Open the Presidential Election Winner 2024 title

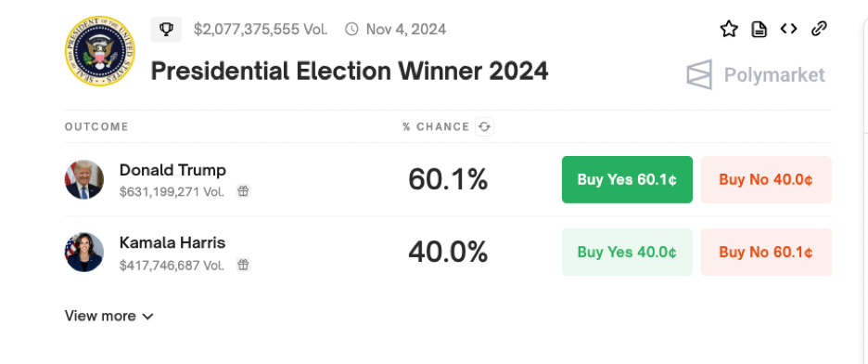click(350, 71)
